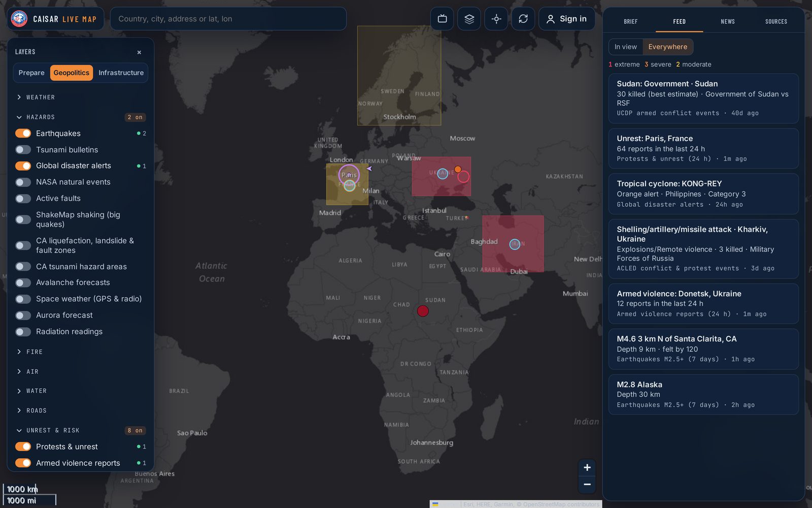
Task: Expand the Fire section
Action: [x=80, y=352]
